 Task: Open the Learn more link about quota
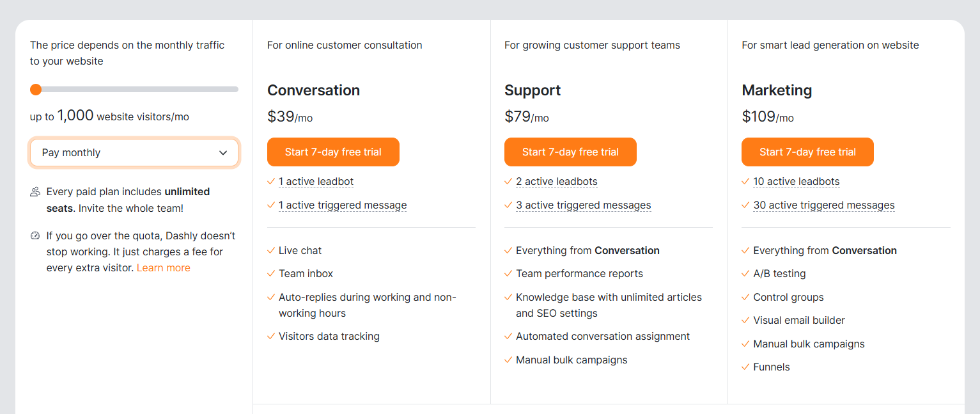tap(164, 267)
